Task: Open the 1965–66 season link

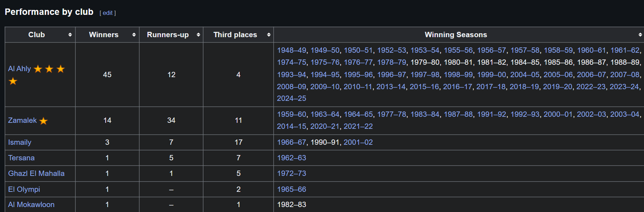Action: tap(291, 189)
